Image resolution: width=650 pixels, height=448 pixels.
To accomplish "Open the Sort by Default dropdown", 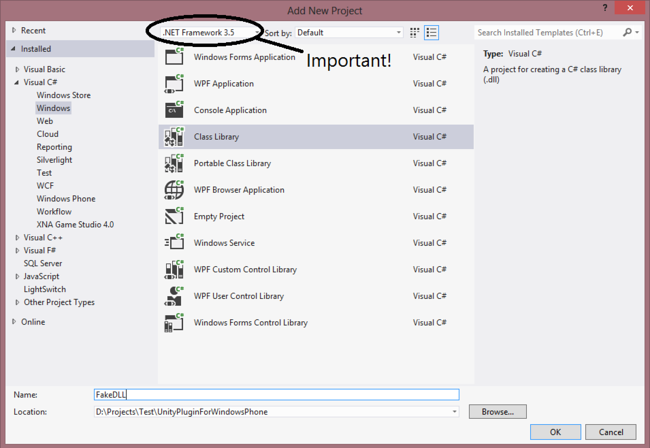I will pyautogui.click(x=349, y=32).
